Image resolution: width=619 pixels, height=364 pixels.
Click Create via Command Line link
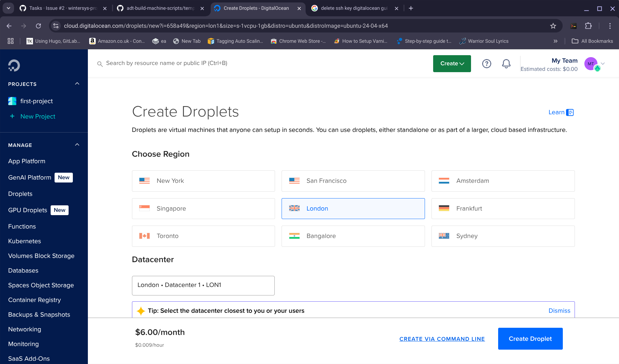pyautogui.click(x=442, y=339)
